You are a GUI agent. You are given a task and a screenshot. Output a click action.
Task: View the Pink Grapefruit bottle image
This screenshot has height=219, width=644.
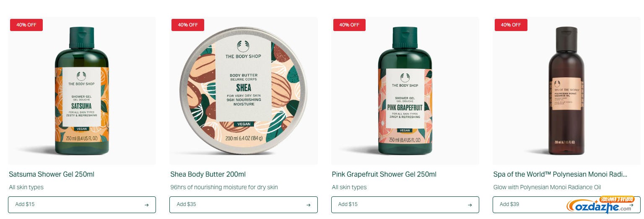[405, 91]
